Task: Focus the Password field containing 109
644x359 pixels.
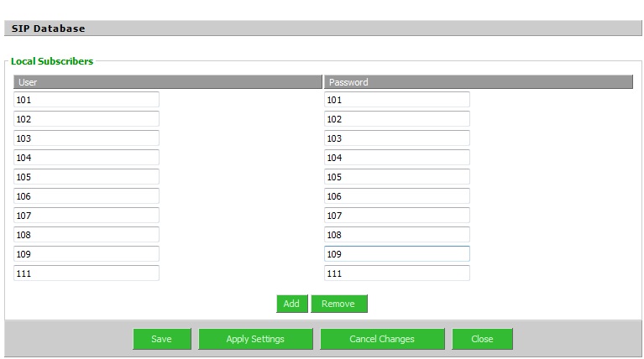Action: coord(397,254)
